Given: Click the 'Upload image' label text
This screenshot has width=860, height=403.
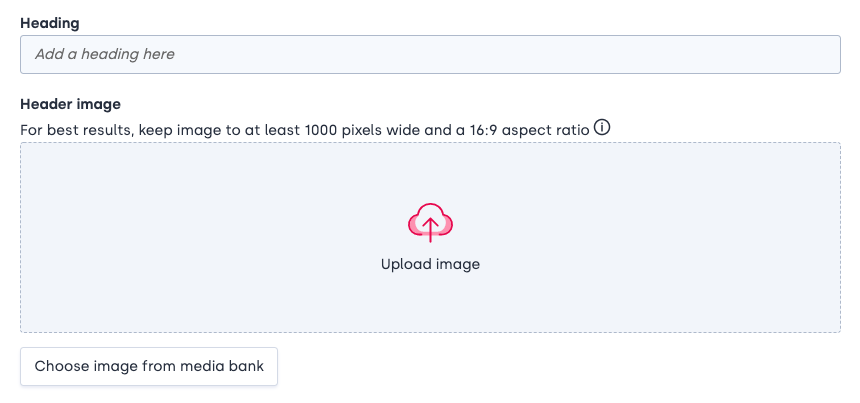Looking at the screenshot, I should pos(431,264).
